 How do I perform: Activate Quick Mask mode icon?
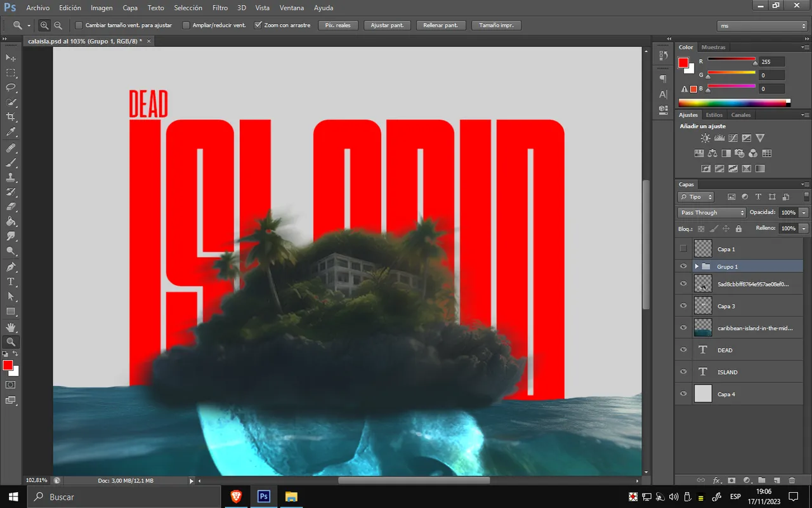11,385
